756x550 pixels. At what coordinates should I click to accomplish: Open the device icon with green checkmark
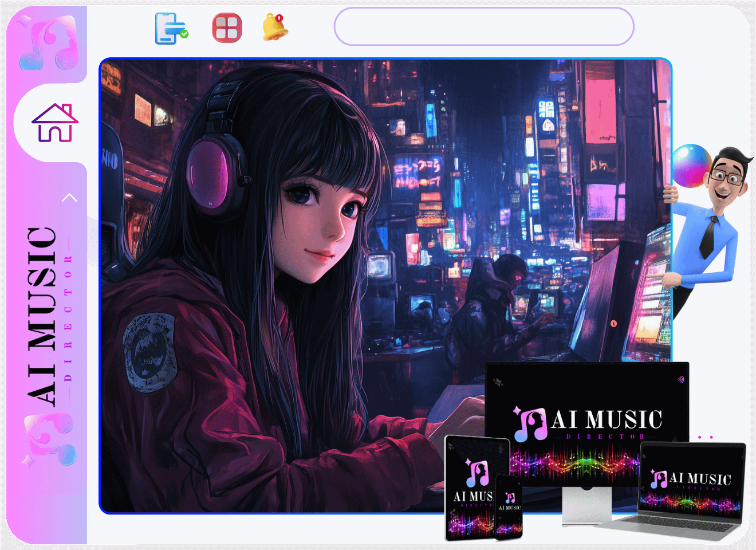171,28
